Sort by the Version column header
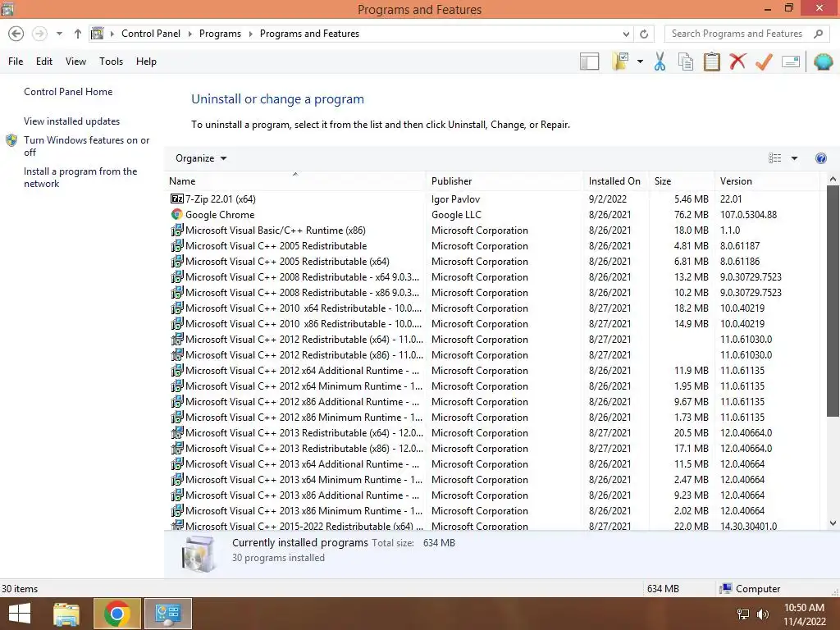Image resolution: width=840 pixels, height=630 pixels. [767, 181]
